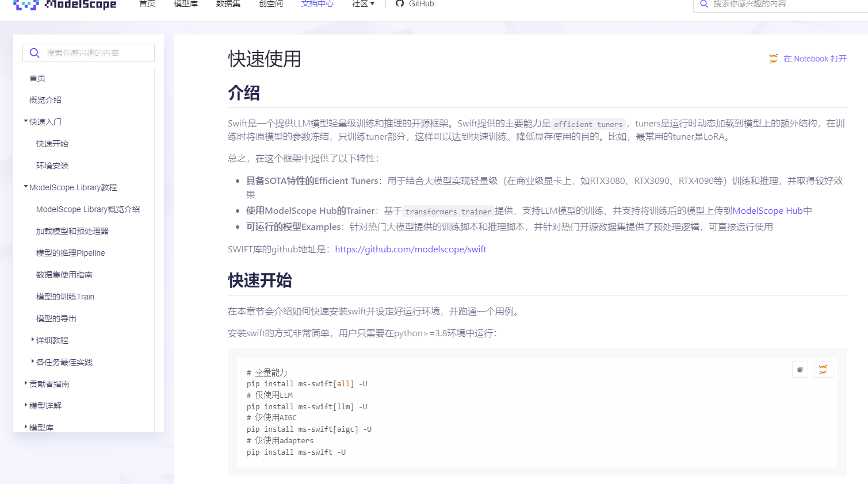
Task: Open the 社区 dropdown menu
Action: (x=363, y=3)
